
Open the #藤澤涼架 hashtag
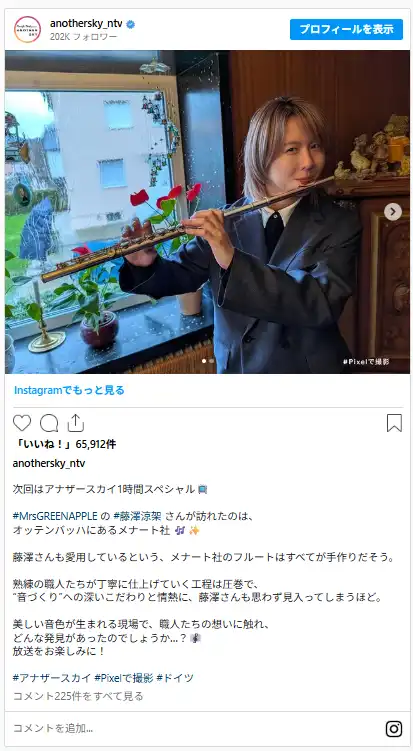click(x=139, y=516)
